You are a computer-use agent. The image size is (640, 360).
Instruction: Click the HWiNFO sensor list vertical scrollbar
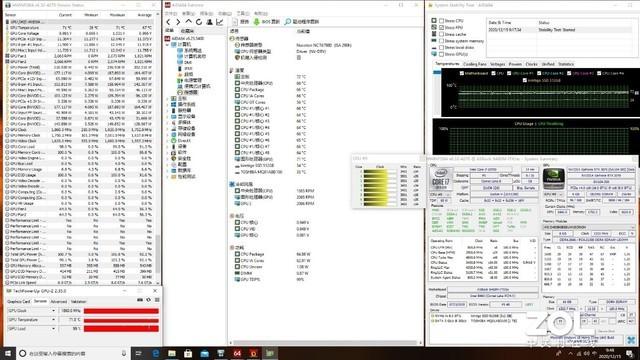click(158, 149)
